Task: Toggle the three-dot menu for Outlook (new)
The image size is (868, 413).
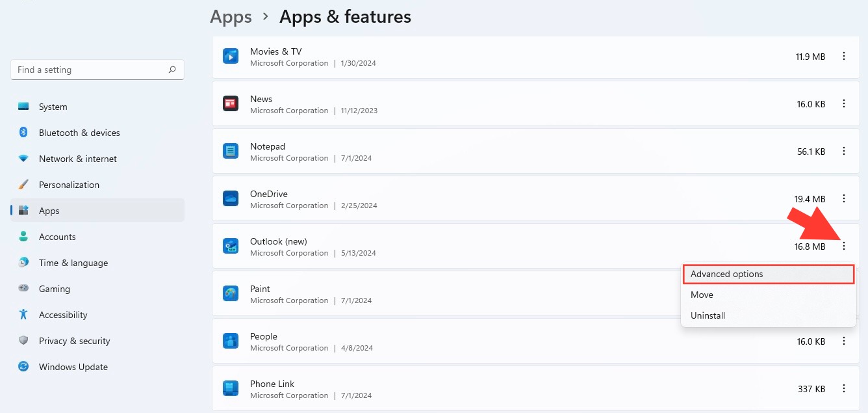Action: [844, 246]
